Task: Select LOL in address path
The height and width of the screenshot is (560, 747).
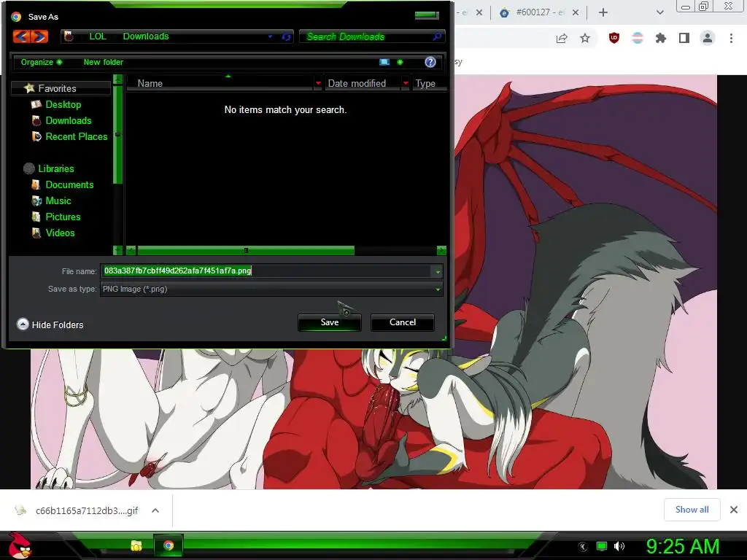Action: point(98,36)
